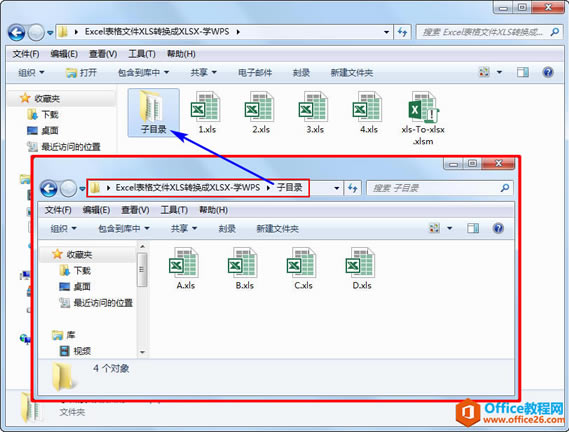Open 组织 dropdown in back window
Image resolution: width=569 pixels, height=432 pixels.
(31, 73)
